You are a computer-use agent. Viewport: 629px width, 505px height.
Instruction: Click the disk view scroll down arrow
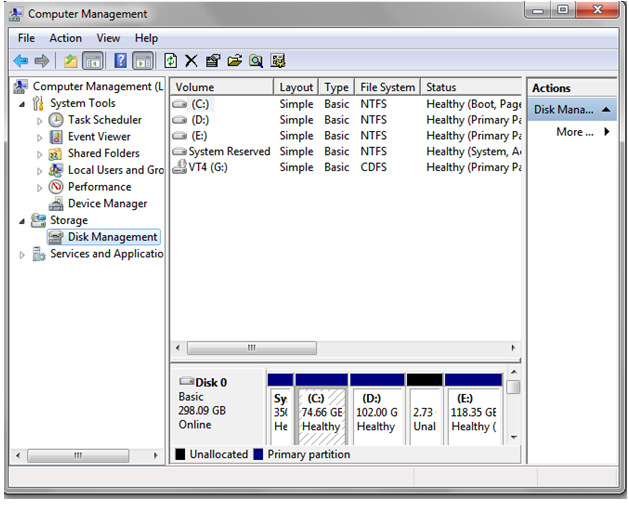tap(514, 438)
